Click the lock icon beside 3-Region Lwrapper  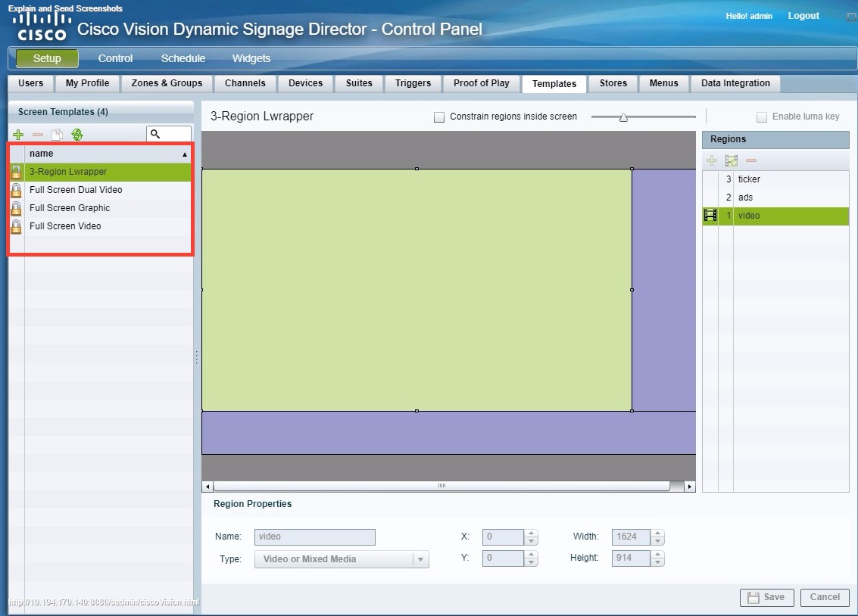tap(17, 172)
